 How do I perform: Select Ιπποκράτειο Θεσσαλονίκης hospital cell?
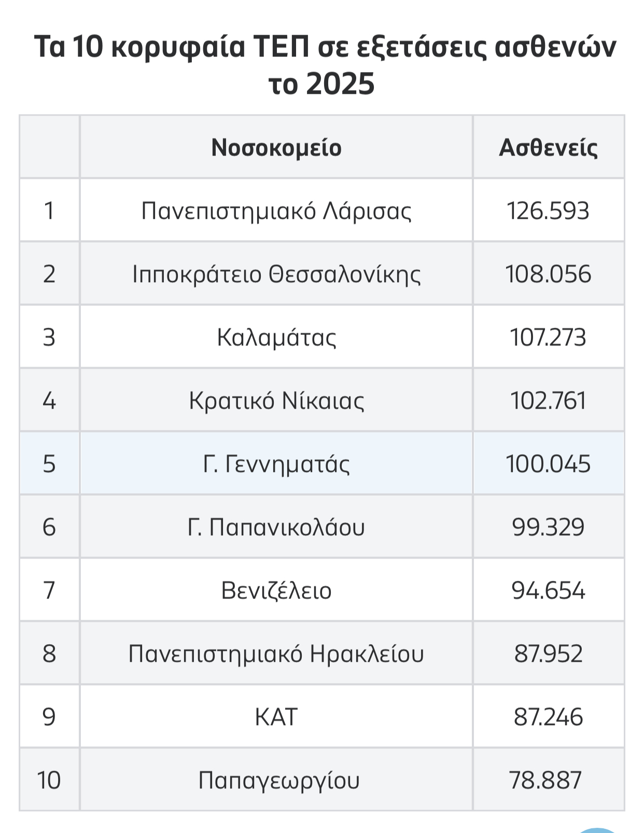[x=276, y=274]
